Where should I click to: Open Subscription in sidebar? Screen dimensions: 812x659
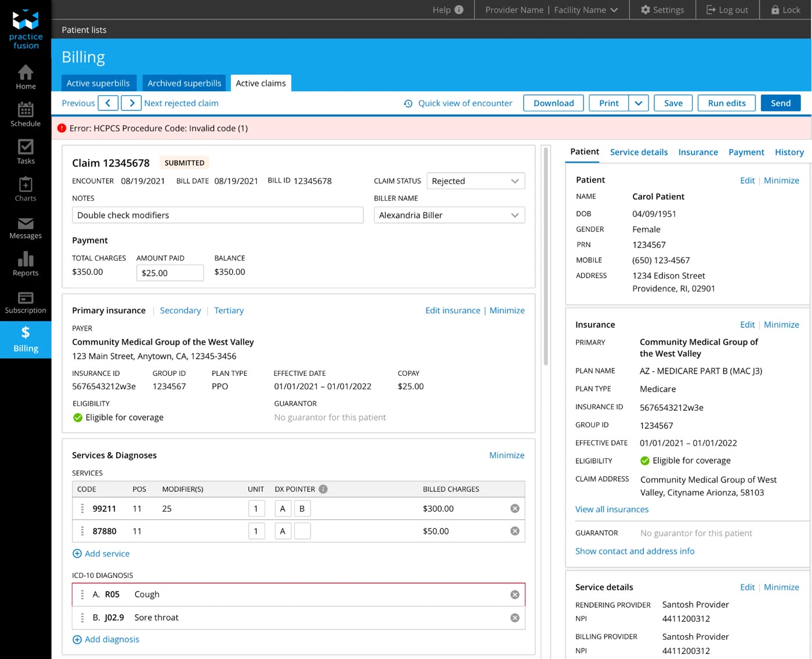tap(26, 302)
